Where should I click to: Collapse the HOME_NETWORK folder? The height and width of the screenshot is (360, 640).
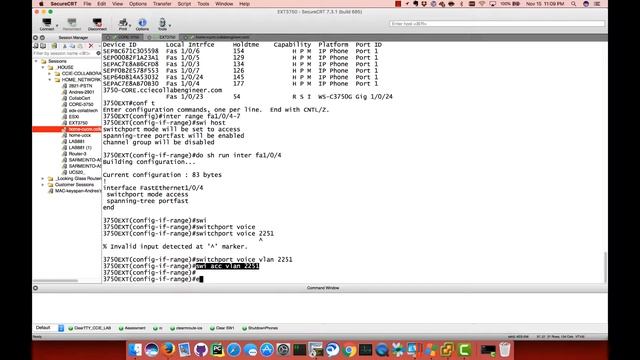pos(50,80)
